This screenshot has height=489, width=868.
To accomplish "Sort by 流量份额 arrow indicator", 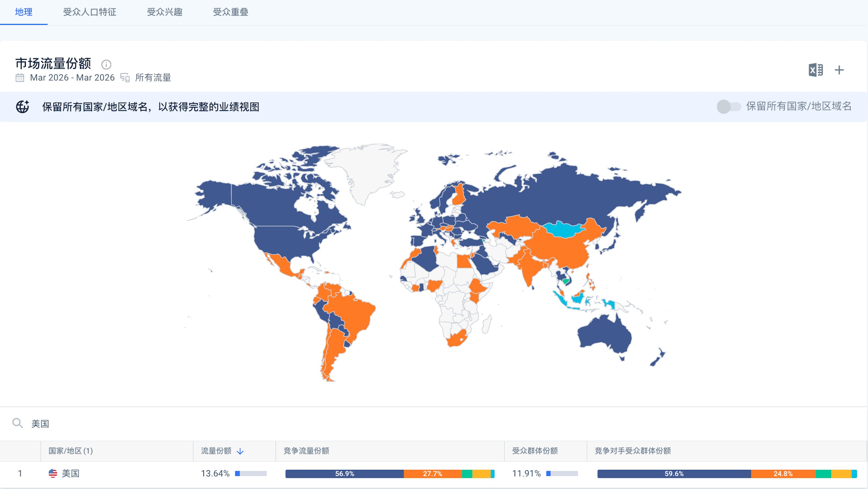I will coord(240,451).
